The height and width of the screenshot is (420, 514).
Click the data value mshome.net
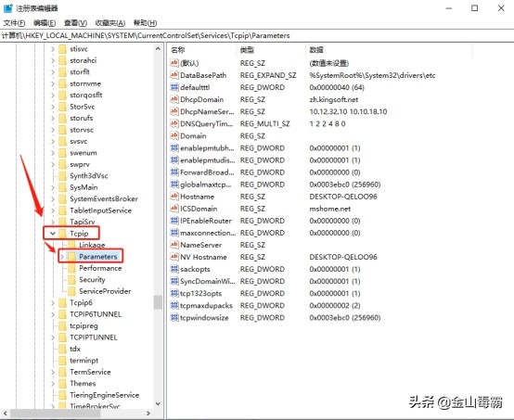[x=329, y=209]
